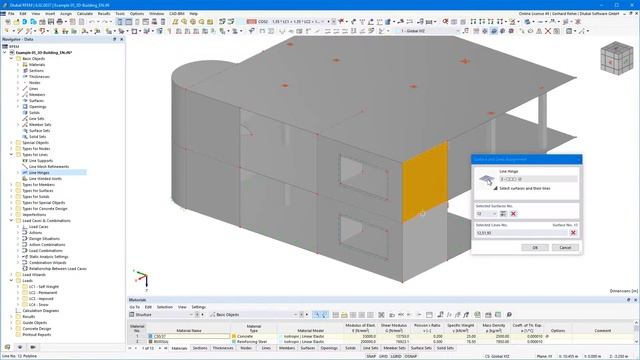The image size is (640, 360).
Task: Switch to the Line Sets table tab
Action: [x=371, y=348]
